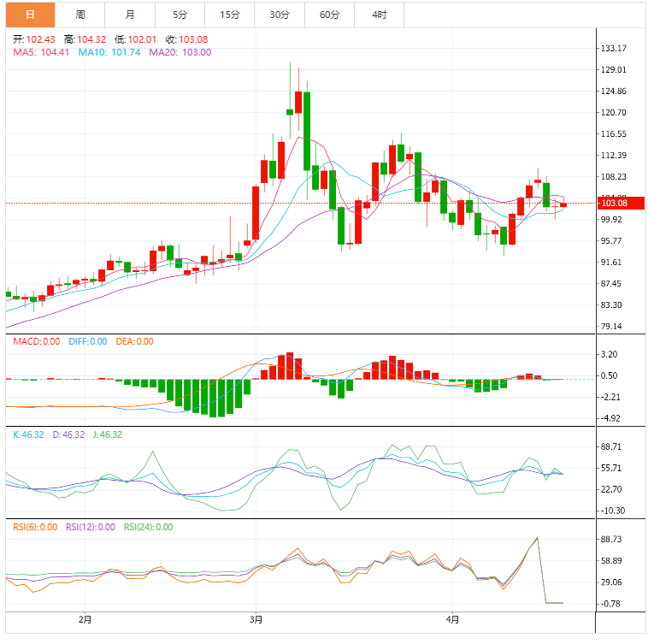The height and width of the screenshot is (644, 654).
Task: Open the 15分 timeframe tab
Action: click(230, 15)
